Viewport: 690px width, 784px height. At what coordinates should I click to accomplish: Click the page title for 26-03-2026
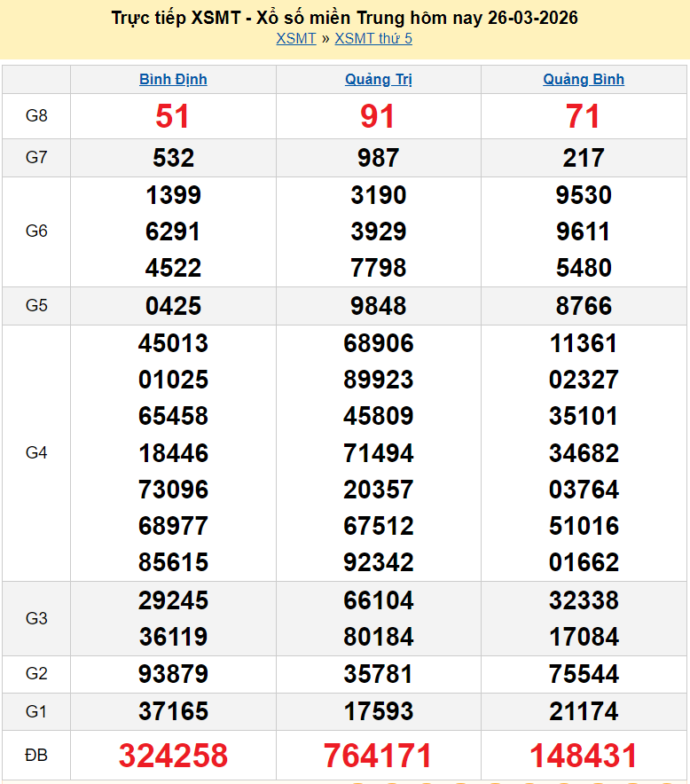point(345,18)
